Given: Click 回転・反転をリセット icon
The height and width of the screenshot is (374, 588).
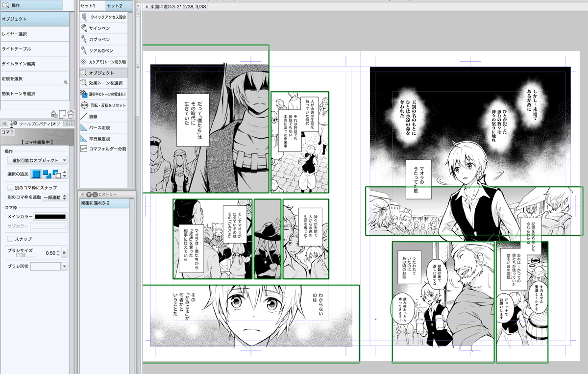Looking at the screenshot, I should (84, 105).
